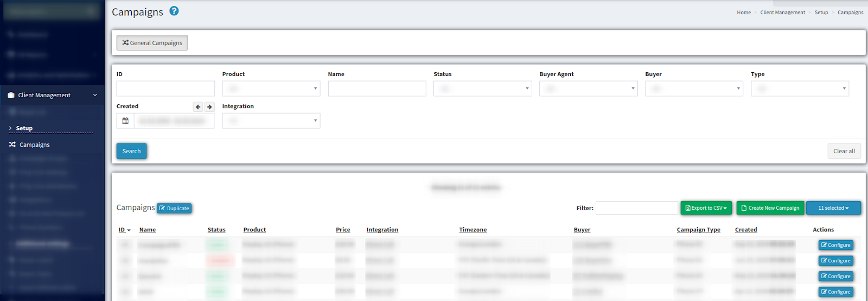868x301 pixels.
Task: Click the Search button
Action: click(131, 151)
